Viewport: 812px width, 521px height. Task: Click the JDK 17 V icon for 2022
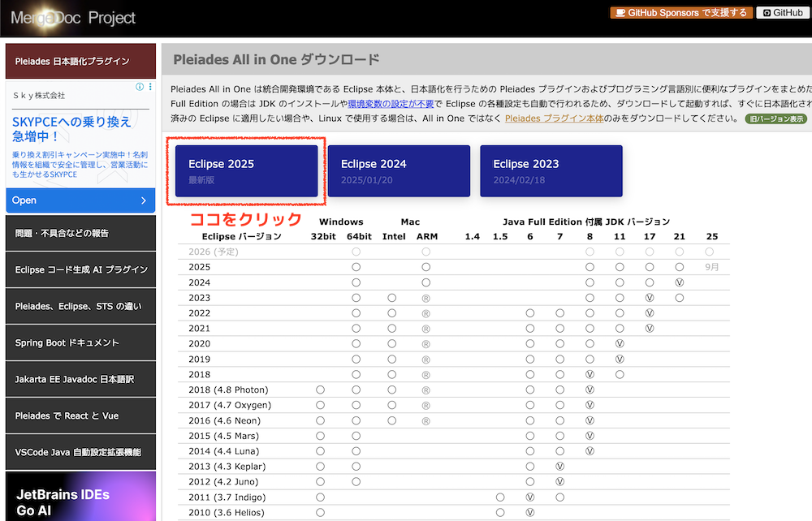click(x=650, y=313)
